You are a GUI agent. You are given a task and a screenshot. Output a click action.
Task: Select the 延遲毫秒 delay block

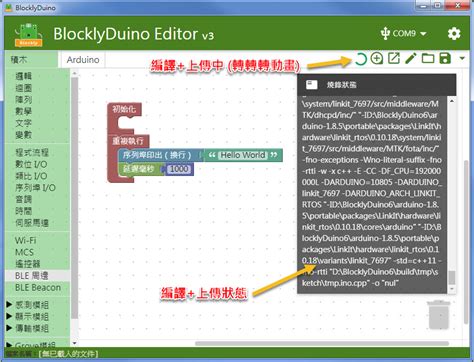click(139, 169)
